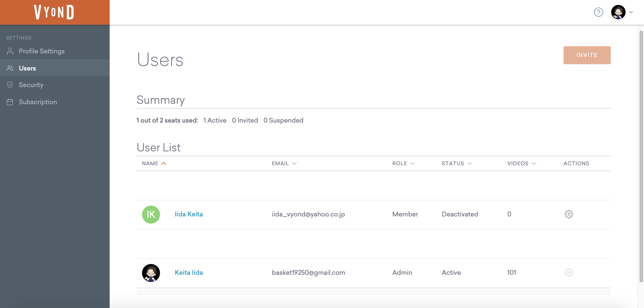Image resolution: width=644 pixels, height=308 pixels.
Task: Sort the list by NAME column
Action: (154, 163)
